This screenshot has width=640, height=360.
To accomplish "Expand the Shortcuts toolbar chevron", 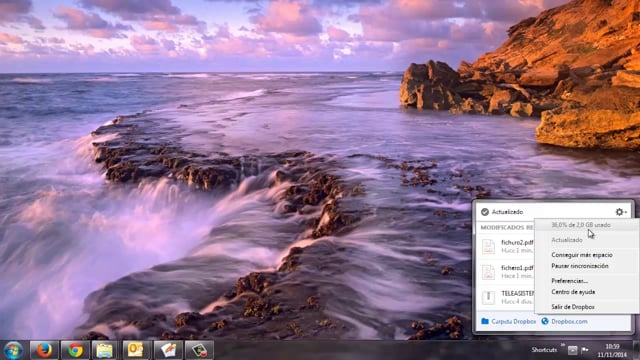I will tap(562, 345).
